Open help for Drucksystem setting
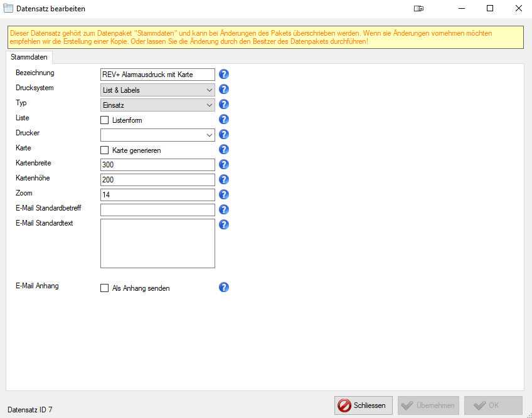This screenshot has width=532, height=418. pyautogui.click(x=224, y=90)
